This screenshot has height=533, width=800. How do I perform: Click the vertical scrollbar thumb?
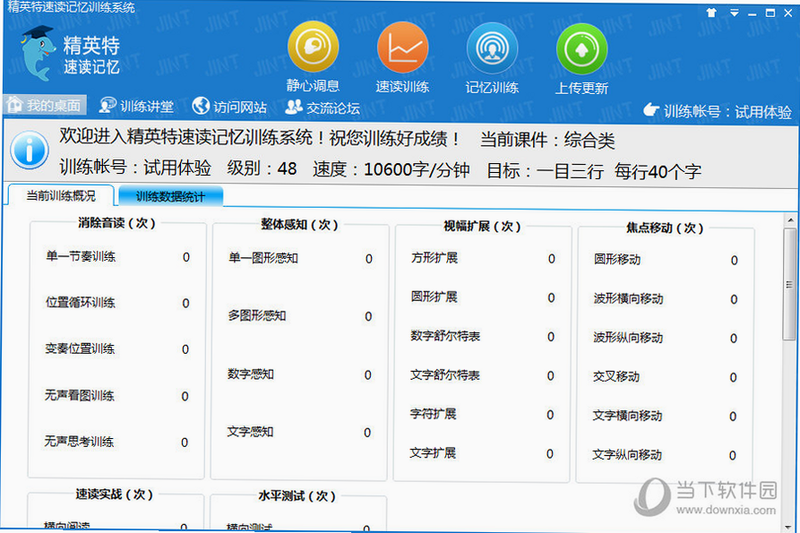coord(789,284)
